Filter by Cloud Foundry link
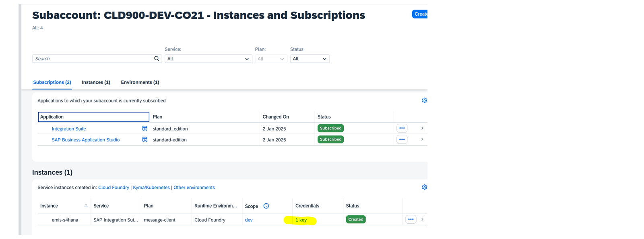Image resolution: width=644 pixels, height=239 pixels. (x=114, y=188)
